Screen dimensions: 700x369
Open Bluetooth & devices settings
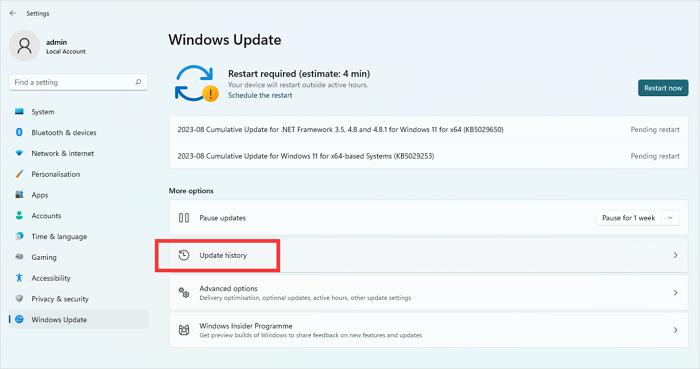(x=78, y=133)
